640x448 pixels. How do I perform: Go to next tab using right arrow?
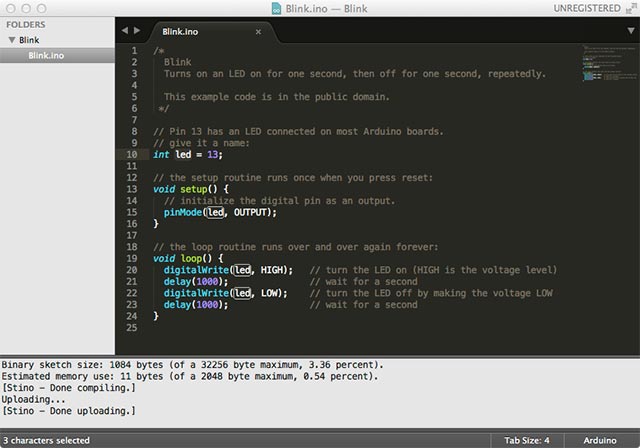point(137,31)
